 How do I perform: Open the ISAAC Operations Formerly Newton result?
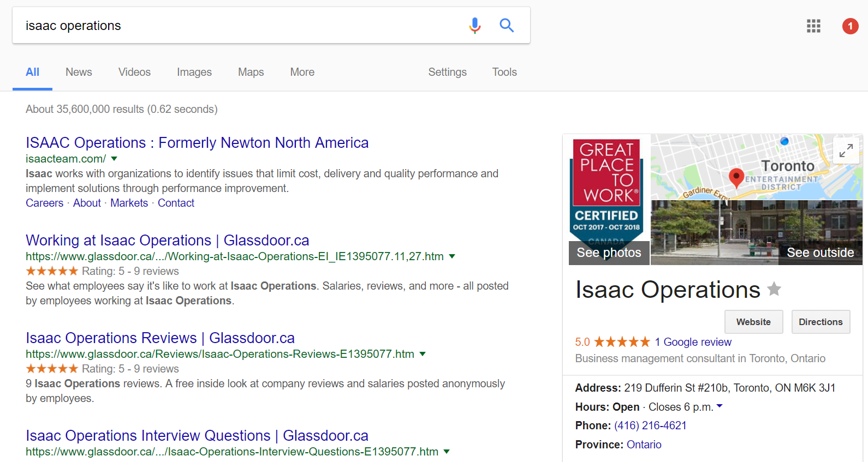click(197, 142)
